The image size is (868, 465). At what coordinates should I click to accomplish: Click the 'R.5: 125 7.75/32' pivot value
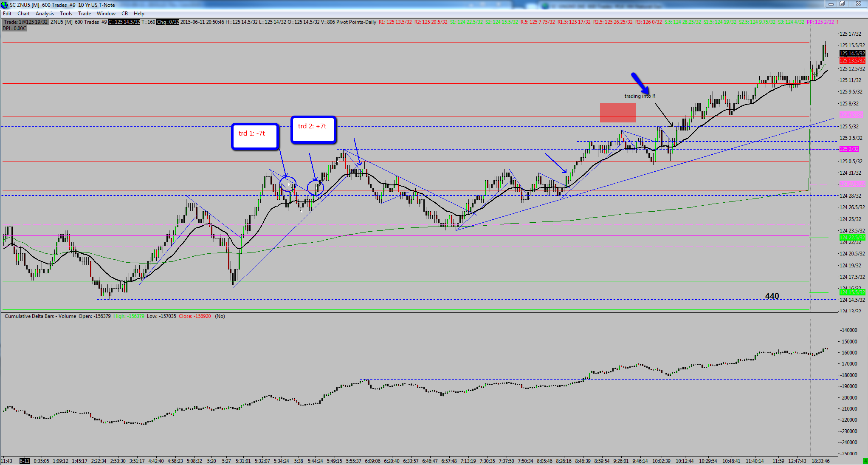click(x=538, y=22)
